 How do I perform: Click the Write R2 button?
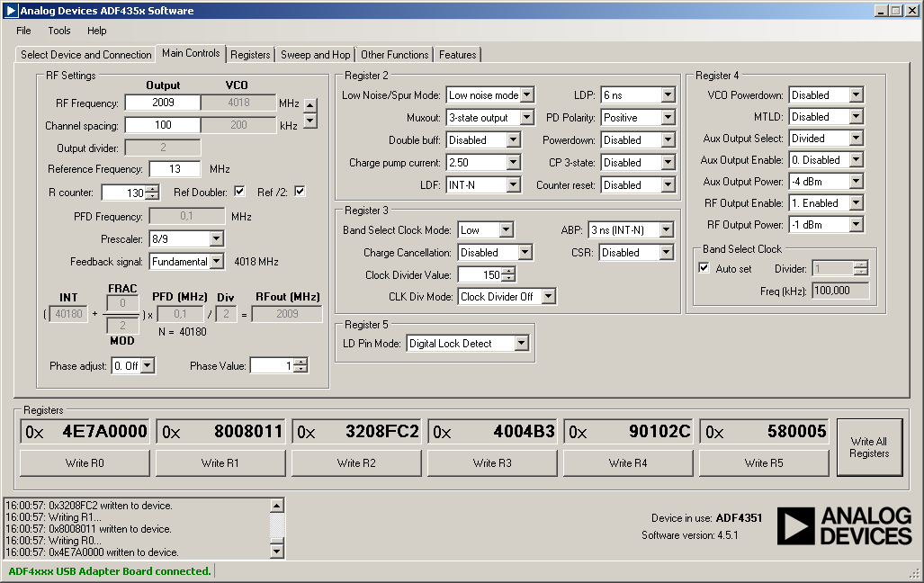tap(356, 463)
